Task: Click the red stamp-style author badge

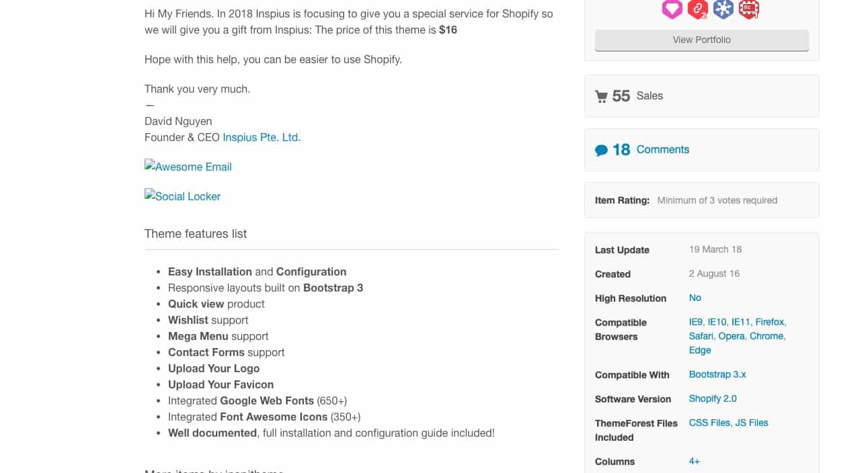Action: click(x=749, y=9)
